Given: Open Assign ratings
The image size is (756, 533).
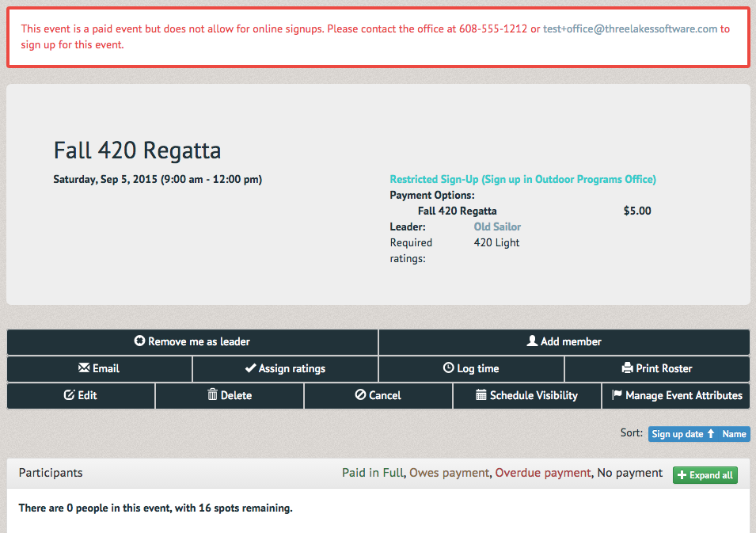Looking at the screenshot, I should pos(285,369).
